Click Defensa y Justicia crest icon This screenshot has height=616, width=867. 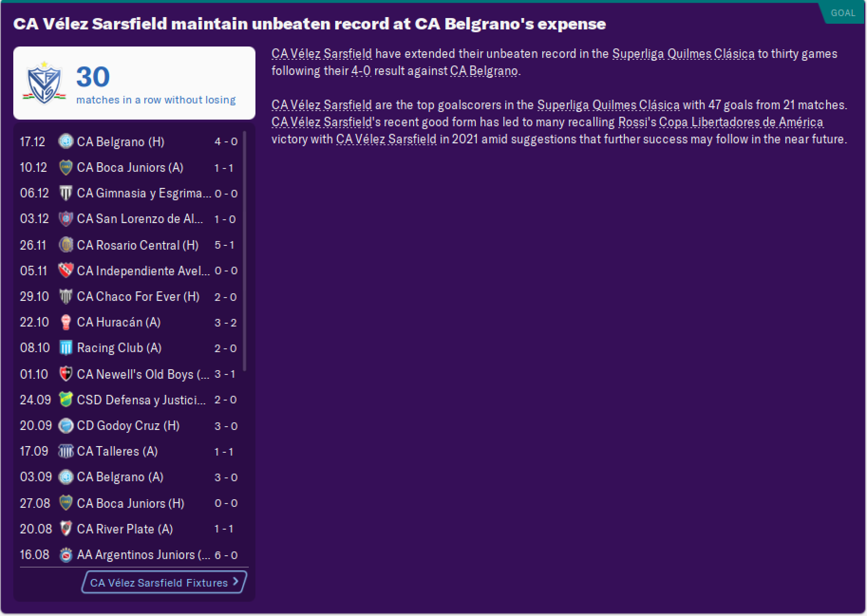66,400
